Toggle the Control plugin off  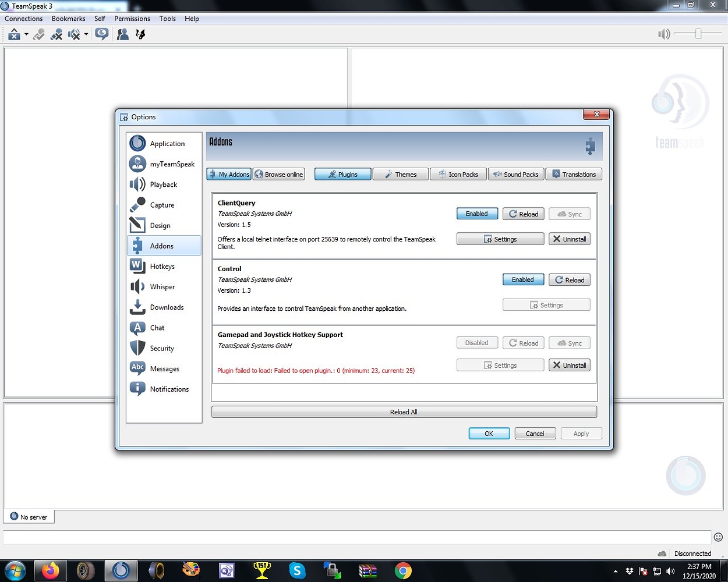(523, 279)
